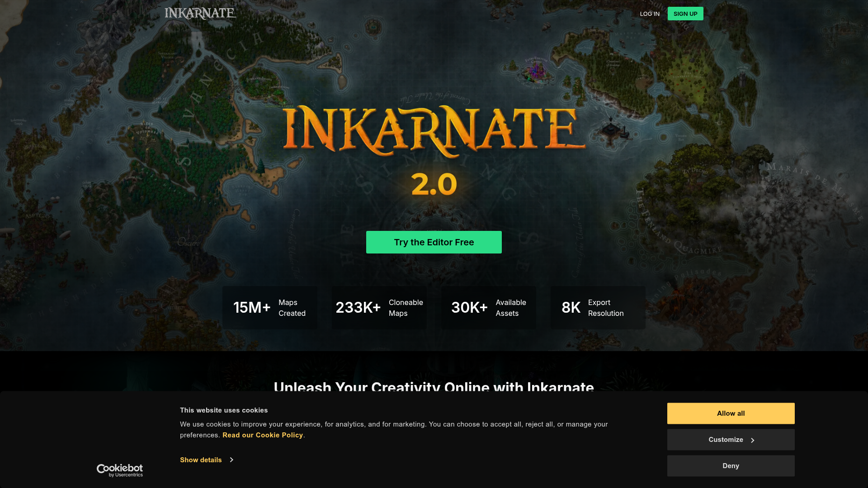Open the Customize cookie settings

tap(726, 440)
